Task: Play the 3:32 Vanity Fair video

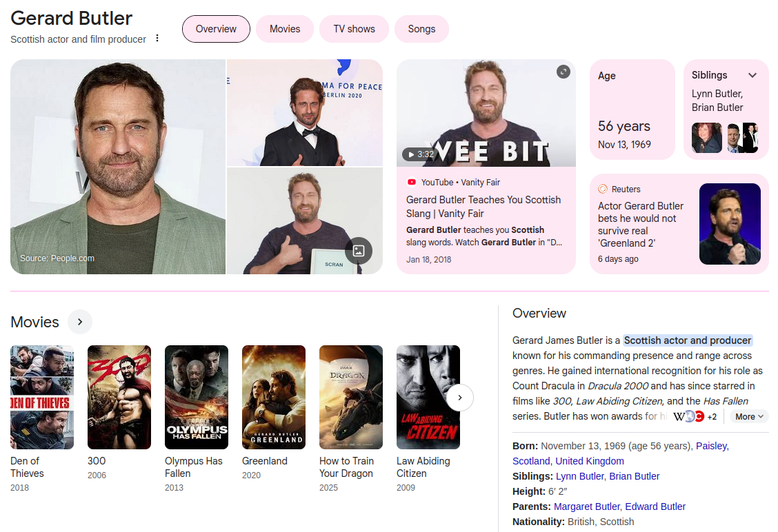Action: (419, 154)
